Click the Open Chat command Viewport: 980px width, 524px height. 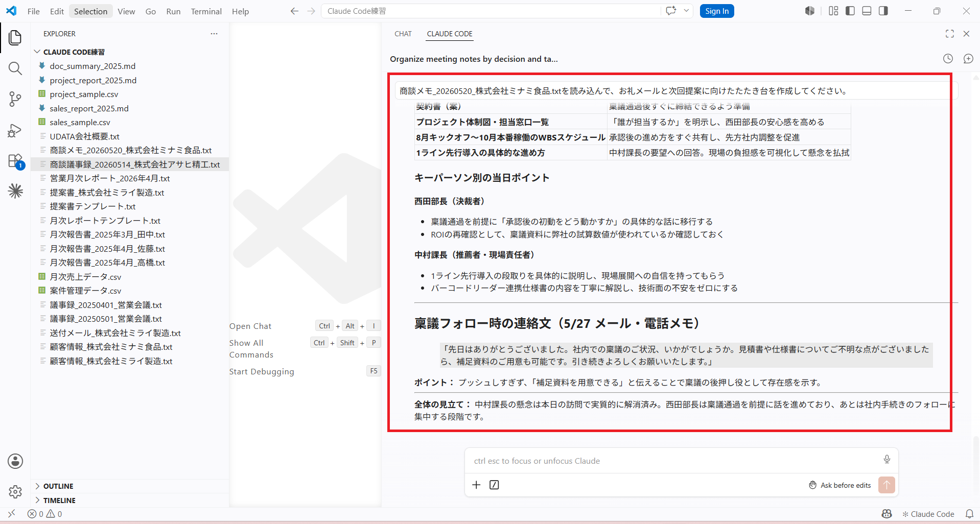click(250, 326)
